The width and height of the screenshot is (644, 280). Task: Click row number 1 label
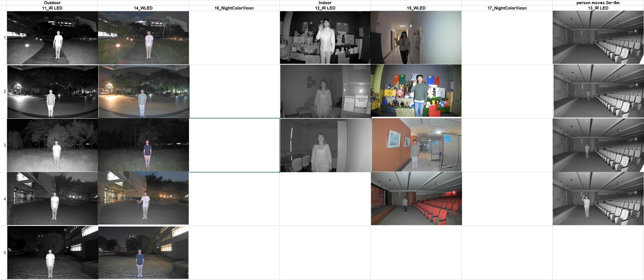4,38
